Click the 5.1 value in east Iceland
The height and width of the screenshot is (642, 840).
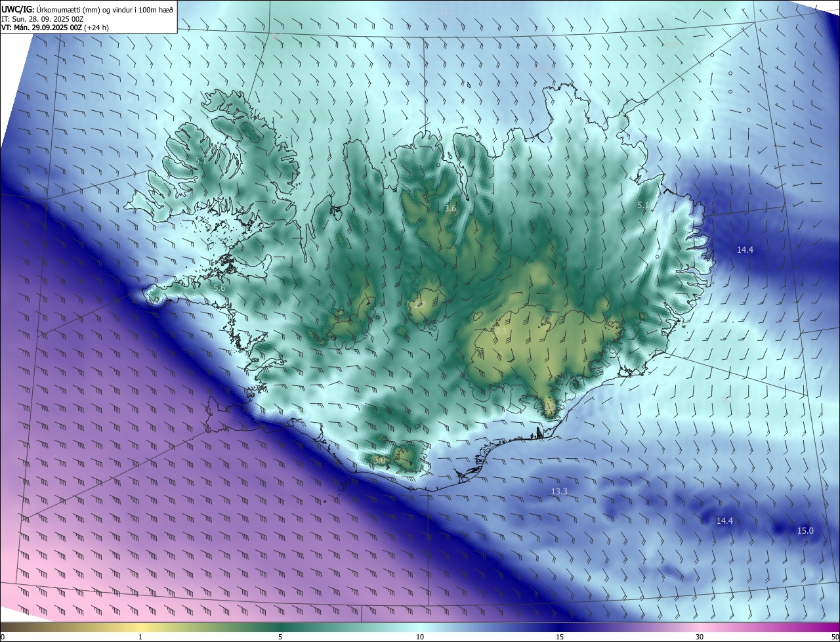[x=644, y=205]
